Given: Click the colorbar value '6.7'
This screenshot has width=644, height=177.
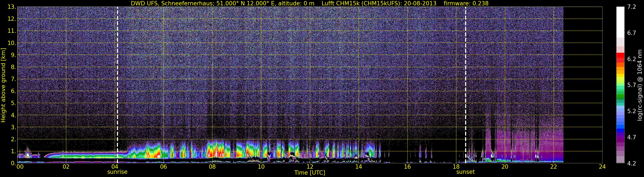Looking at the screenshot, I should [x=632, y=33].
